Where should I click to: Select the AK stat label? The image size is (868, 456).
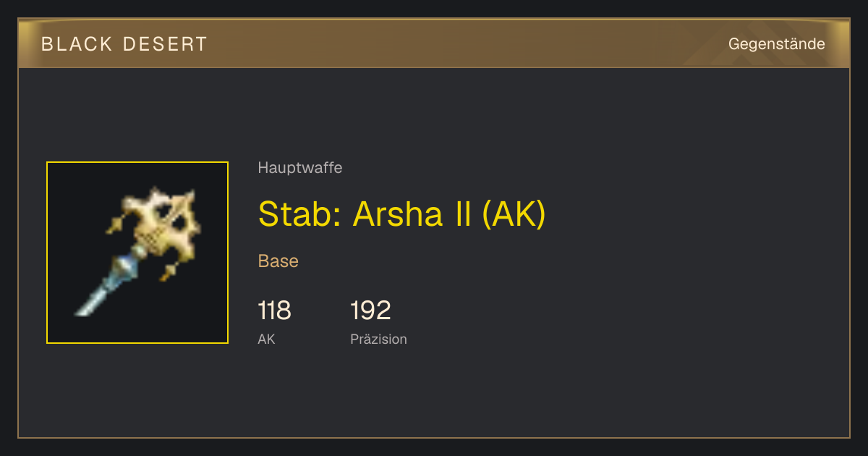[x=266, y=339]
